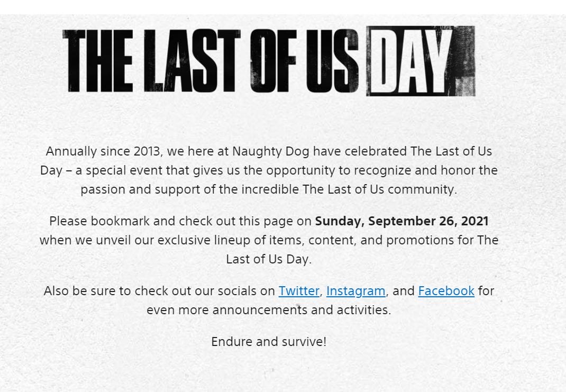Follow the Facebook link
This screenshot has height=392, width=566.
(x=446, y=291)
